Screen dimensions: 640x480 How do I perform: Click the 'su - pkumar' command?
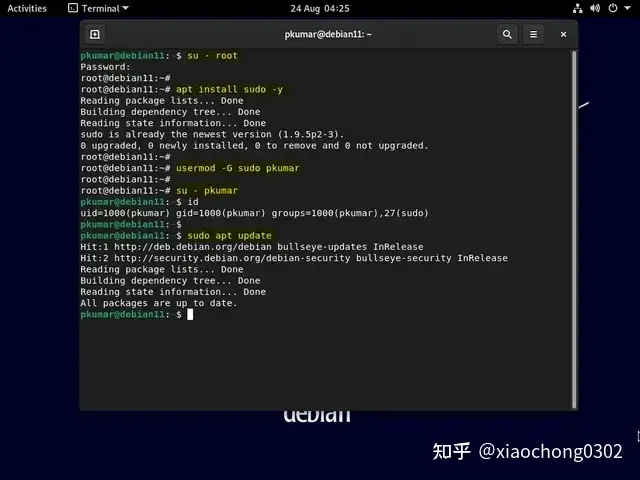[207, 191]
